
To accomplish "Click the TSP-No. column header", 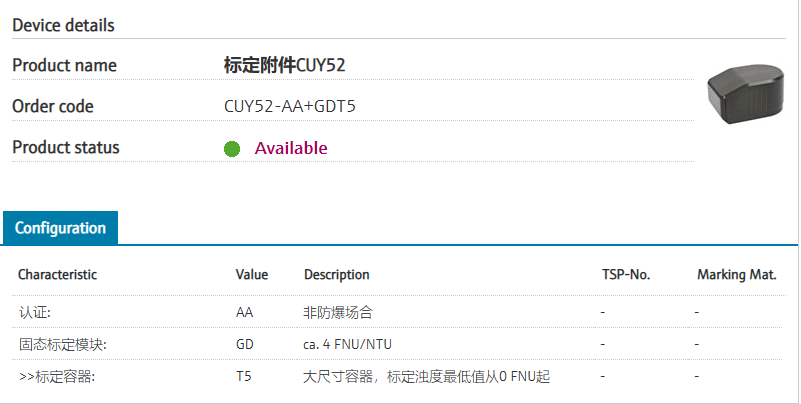I will pos(628,275).
